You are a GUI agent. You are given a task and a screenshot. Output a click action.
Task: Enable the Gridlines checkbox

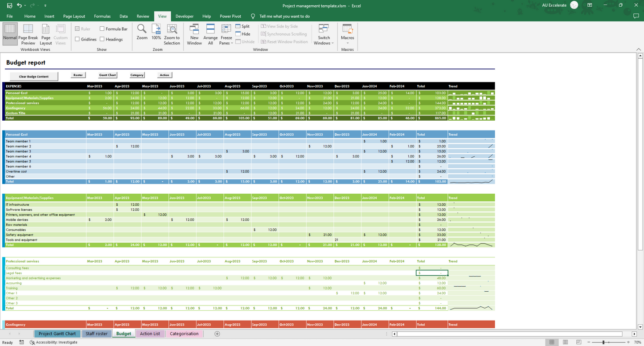coord(78,39)
